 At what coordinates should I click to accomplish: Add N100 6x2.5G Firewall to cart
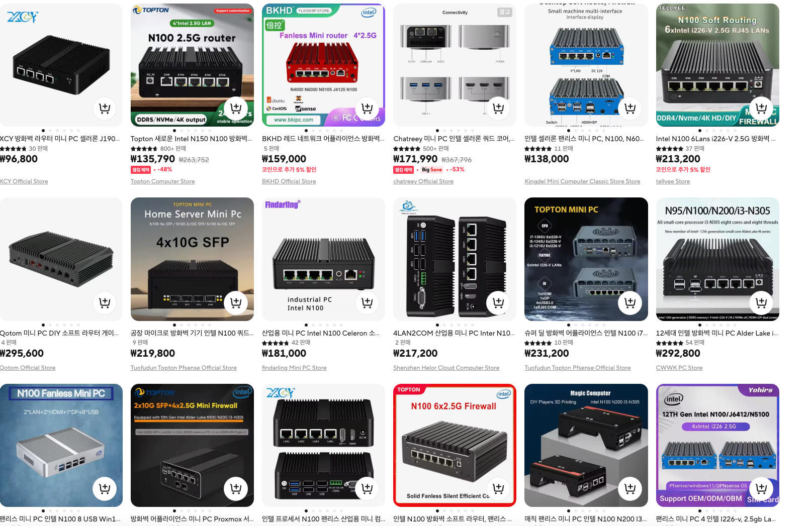click(498, 488)
